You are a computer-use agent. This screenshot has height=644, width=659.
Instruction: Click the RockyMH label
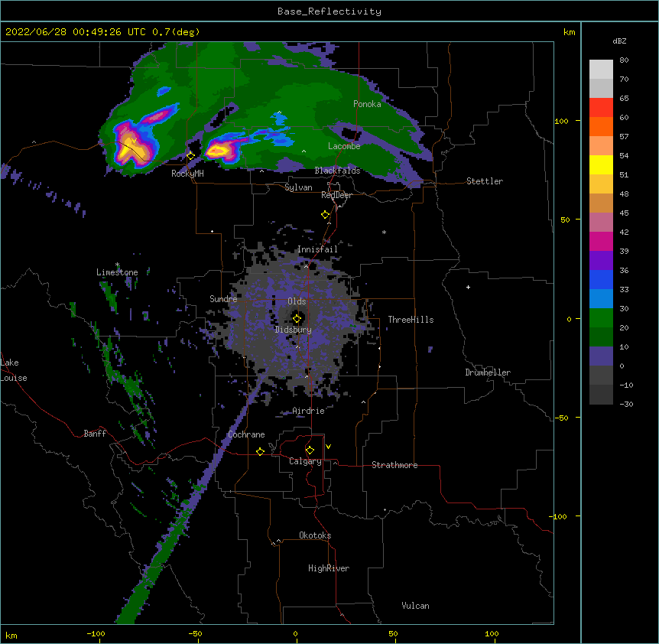[x=187, y=174]
